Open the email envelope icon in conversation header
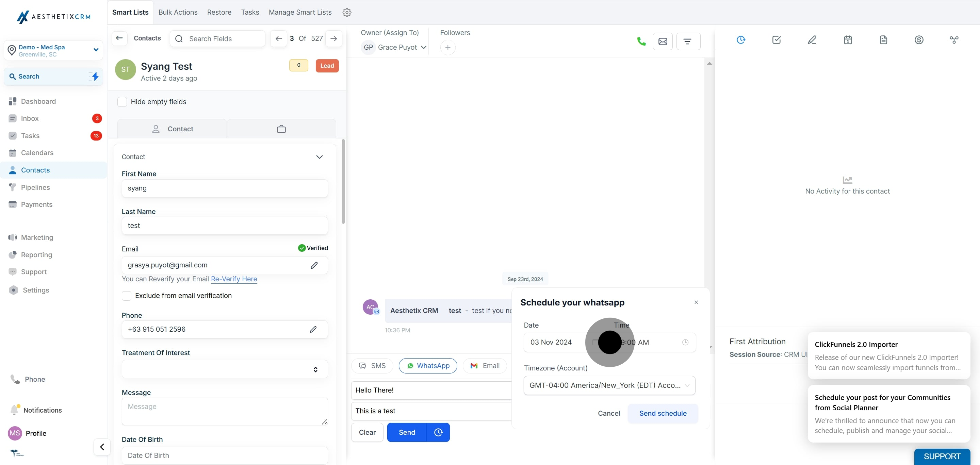This screenshot has width=980, height=465. [x=663, y=41]
